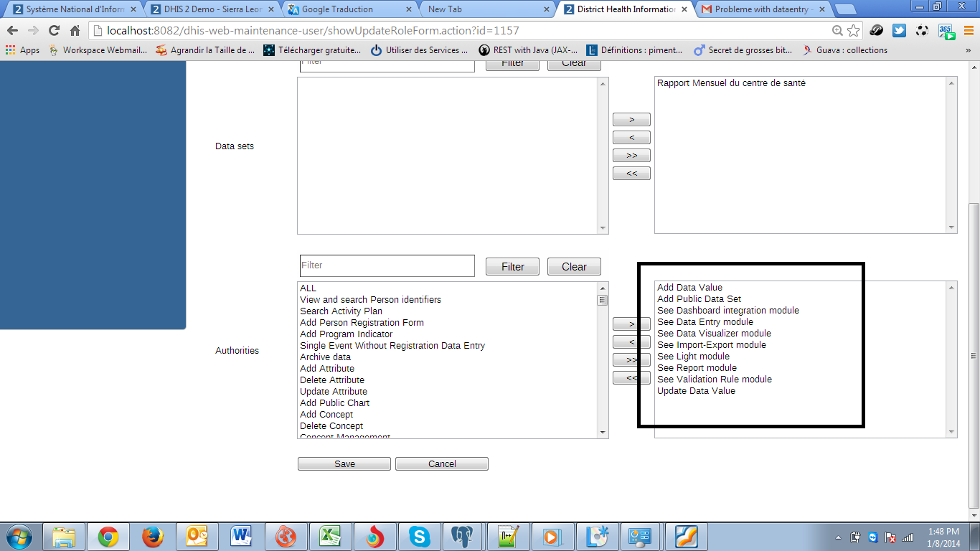Open Skype from the taskbar
This screenshot has width=980, height=551.
[x=419, y=537]
